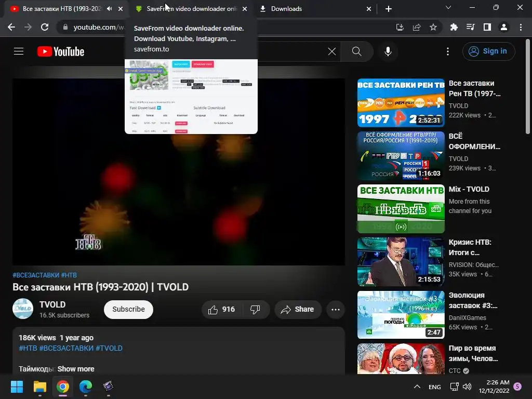The width and height of the screenshot is (532, 399).
Task: Click the install app icon in the address bar
Action: pyautogui.click(x=400, y=27)
